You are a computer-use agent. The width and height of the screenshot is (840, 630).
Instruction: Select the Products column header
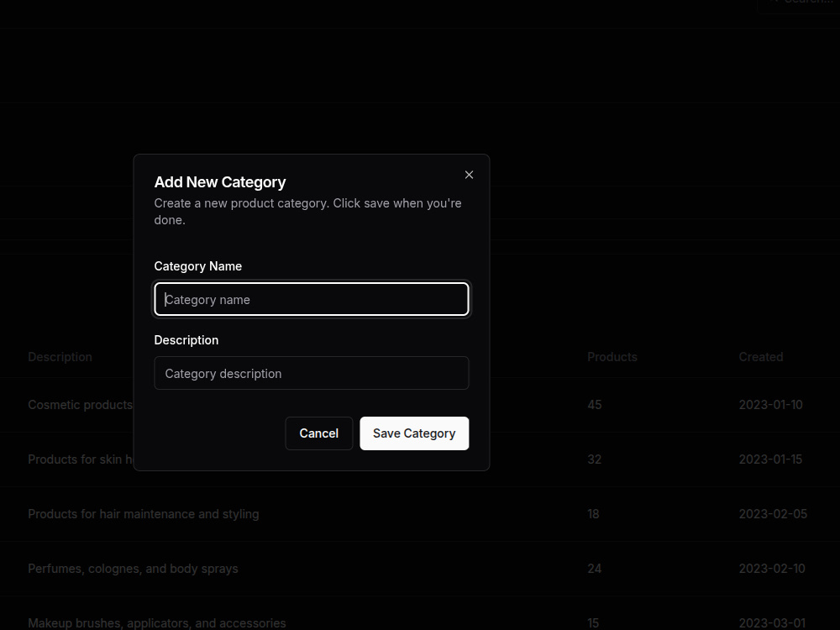pyautogui.click(x=612, y=357)
